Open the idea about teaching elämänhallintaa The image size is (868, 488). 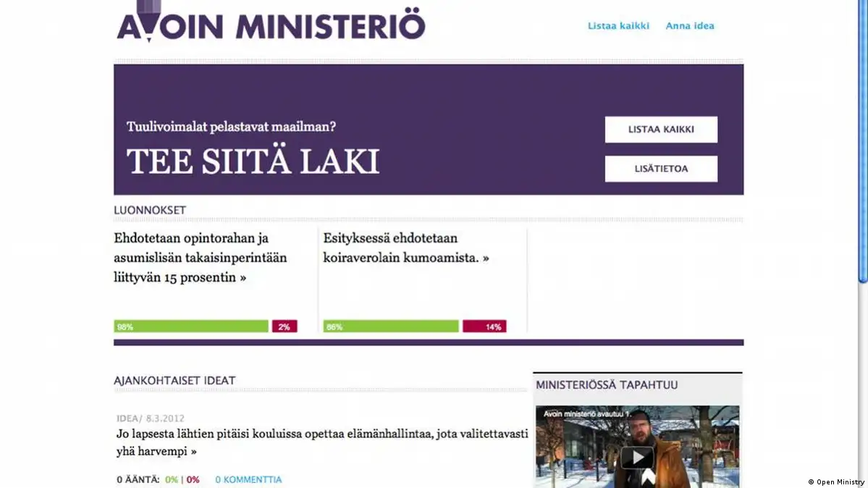[321, 442]
